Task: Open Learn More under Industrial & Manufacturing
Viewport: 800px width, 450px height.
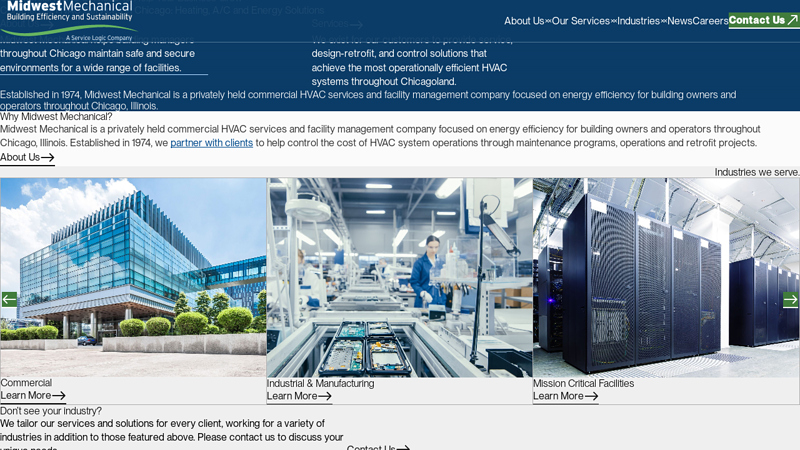Action: pos(291,396)
